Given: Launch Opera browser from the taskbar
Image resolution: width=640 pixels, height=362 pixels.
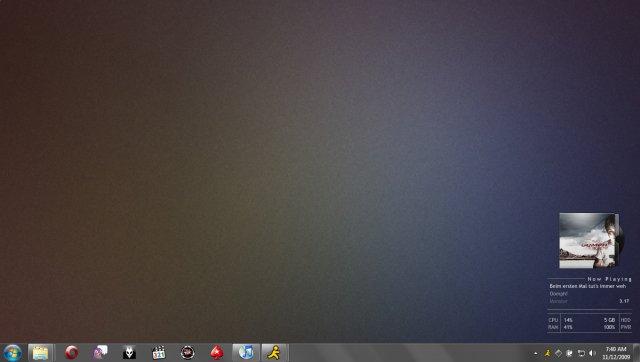Looking at the screenshot, I should click(72, 352).
